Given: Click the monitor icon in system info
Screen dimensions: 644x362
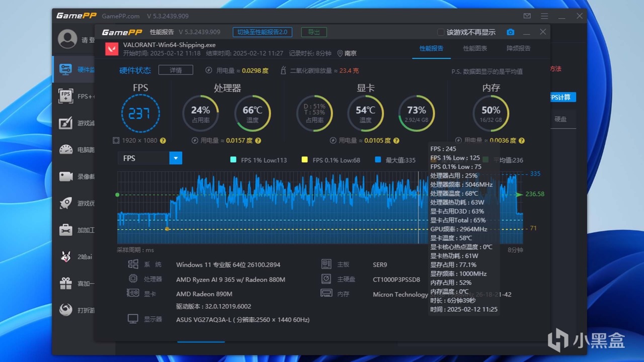Looking at the screenshot, I should (x=133, y=319).
